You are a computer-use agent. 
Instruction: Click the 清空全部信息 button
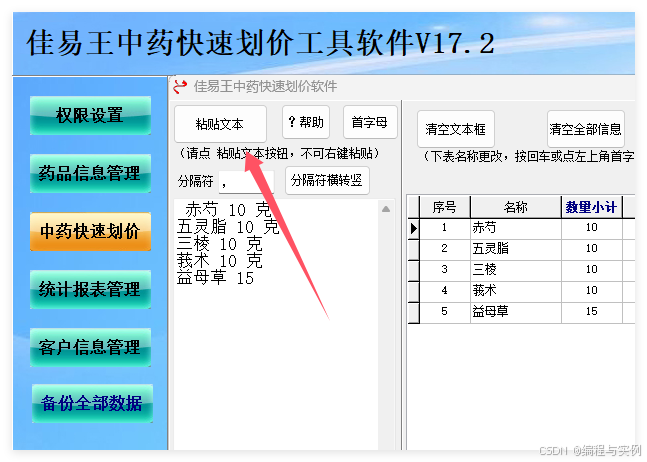585,129
